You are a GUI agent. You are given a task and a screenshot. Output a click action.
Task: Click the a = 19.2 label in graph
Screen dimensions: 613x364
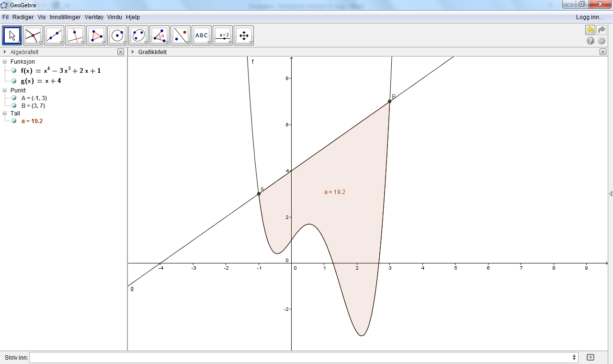point(335,192)
